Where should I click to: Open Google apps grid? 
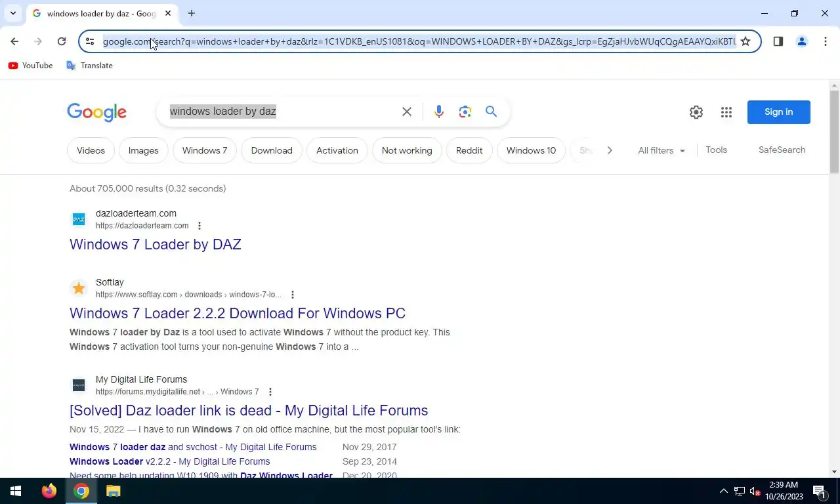point(726,112)
